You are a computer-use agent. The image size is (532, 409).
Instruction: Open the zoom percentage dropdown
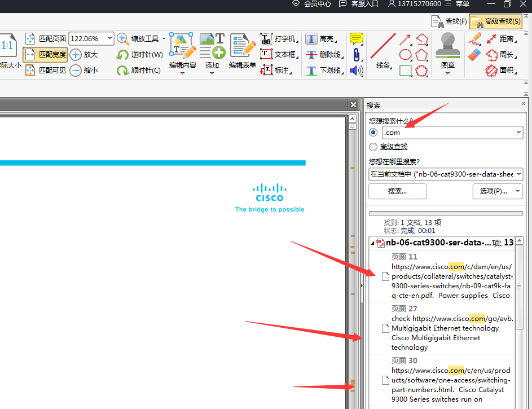pos(109,39)
